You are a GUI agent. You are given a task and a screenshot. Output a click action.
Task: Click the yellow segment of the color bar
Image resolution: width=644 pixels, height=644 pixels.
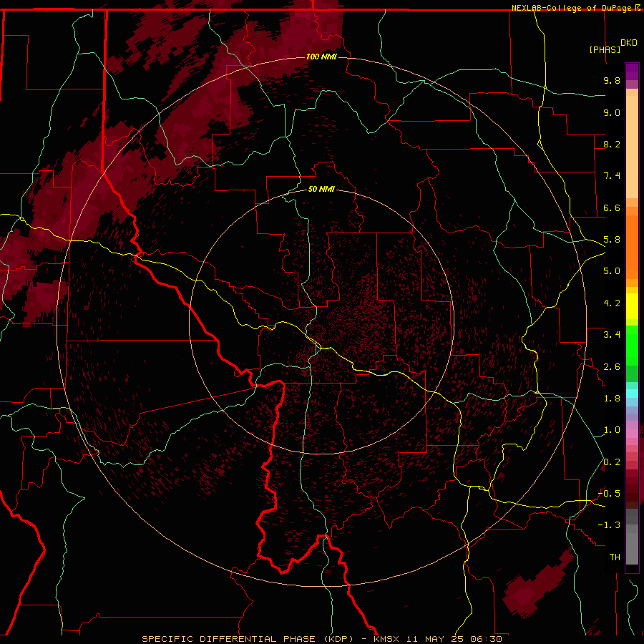tap(632, 306)
